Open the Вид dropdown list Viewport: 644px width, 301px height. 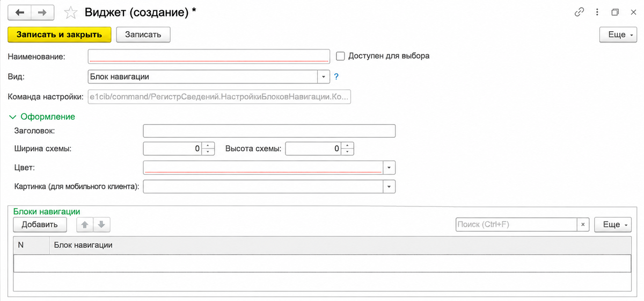(x=324, y=77)
